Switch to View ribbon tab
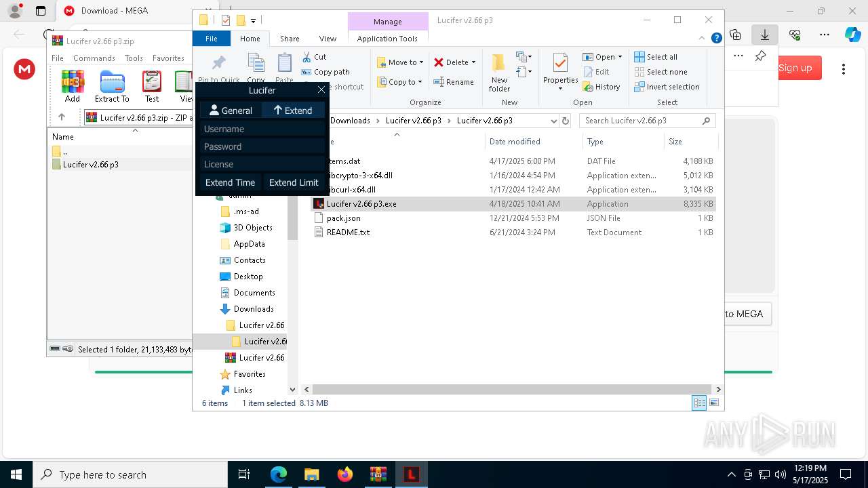 pyautogui.click(x=328, y=39)
